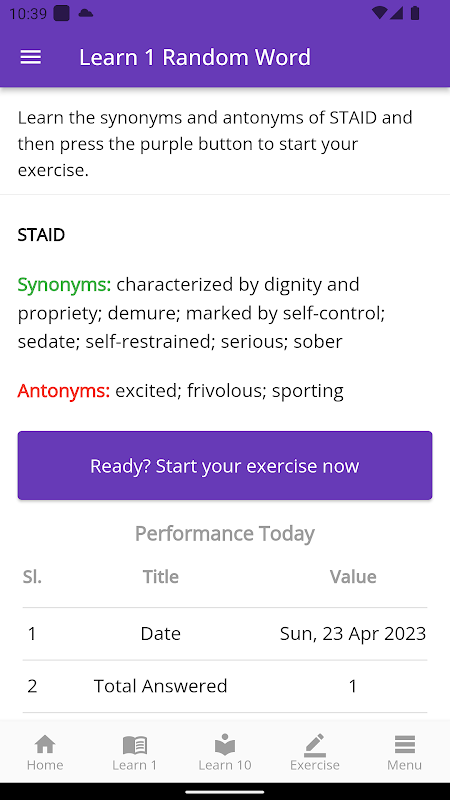Viewport: 450px width, 800px height.
Task: Select the Date row in performance table
Action: tap(225, 634)
